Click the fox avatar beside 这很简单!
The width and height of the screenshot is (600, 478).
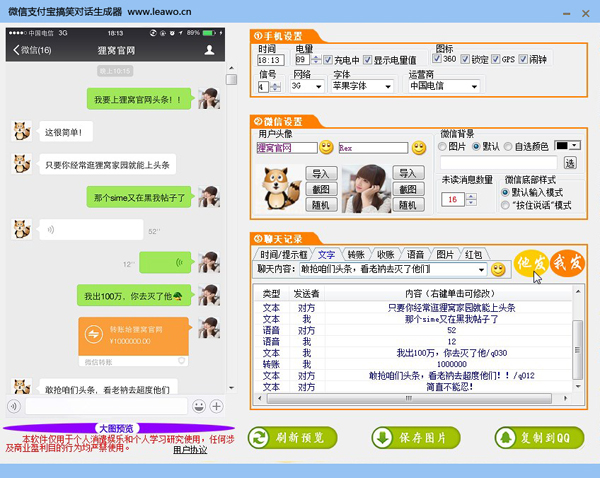click(x=21, y=132)
